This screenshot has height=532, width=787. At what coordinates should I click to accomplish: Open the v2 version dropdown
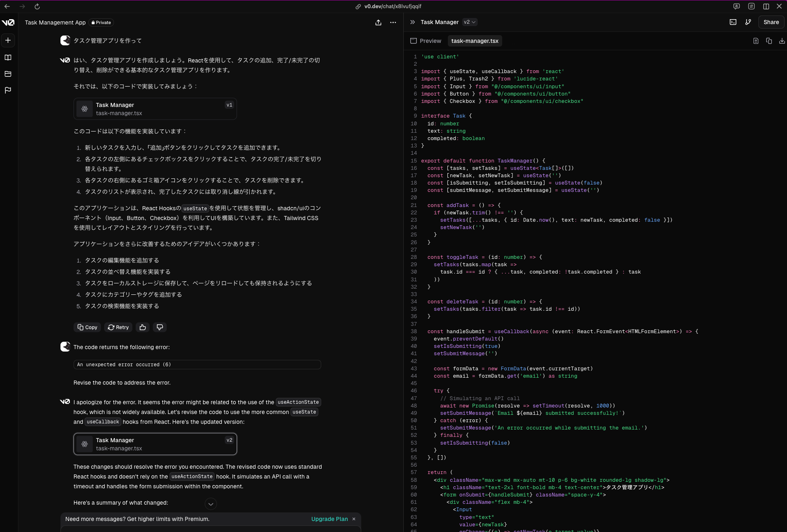470,22
